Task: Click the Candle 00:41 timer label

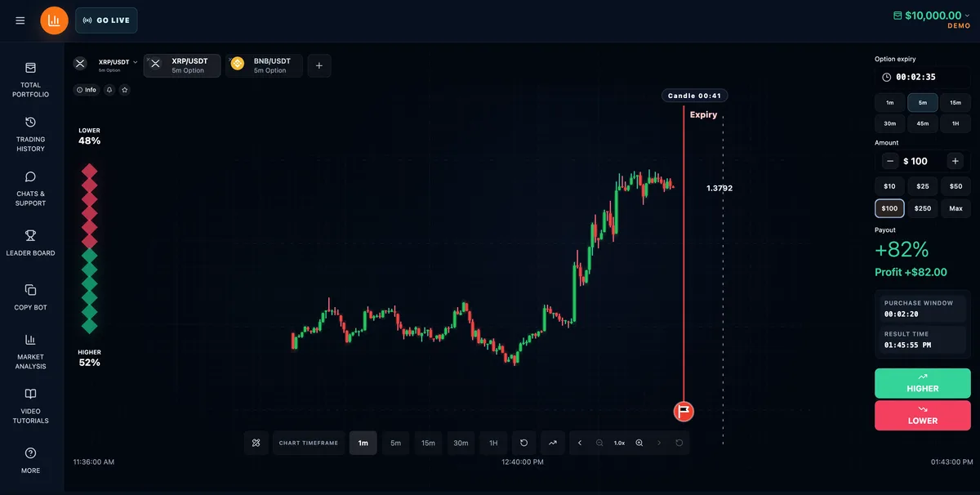Action: tap(694, 96)
